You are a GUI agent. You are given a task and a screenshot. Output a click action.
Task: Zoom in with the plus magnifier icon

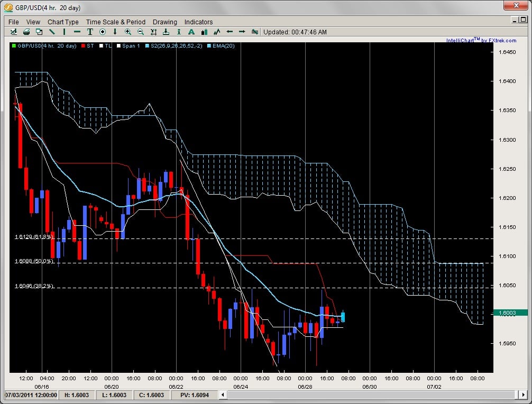pos(128,32)
